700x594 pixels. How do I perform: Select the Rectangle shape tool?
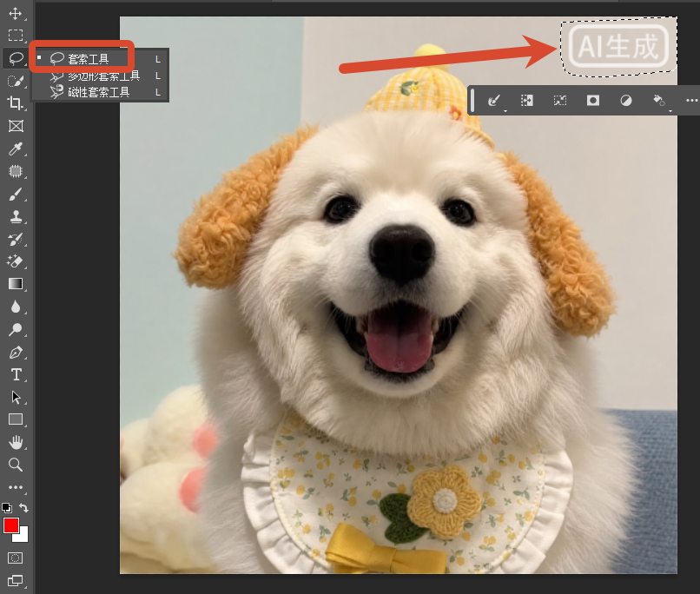point(15,419)
